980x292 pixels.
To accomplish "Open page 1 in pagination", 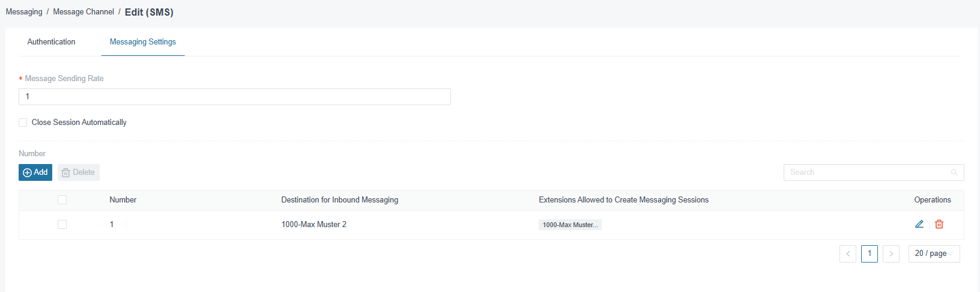I will (x=870, y=254).
